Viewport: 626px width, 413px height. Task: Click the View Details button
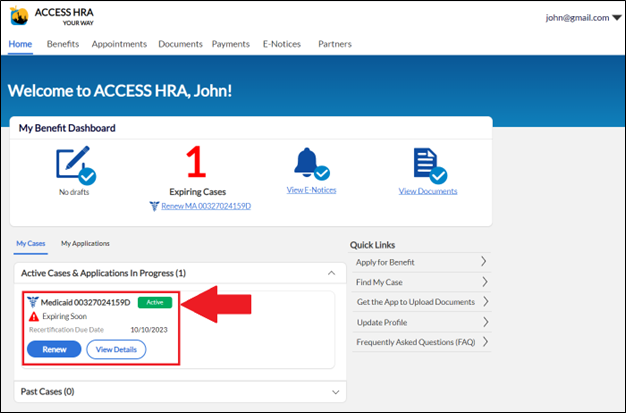[116, 349]
